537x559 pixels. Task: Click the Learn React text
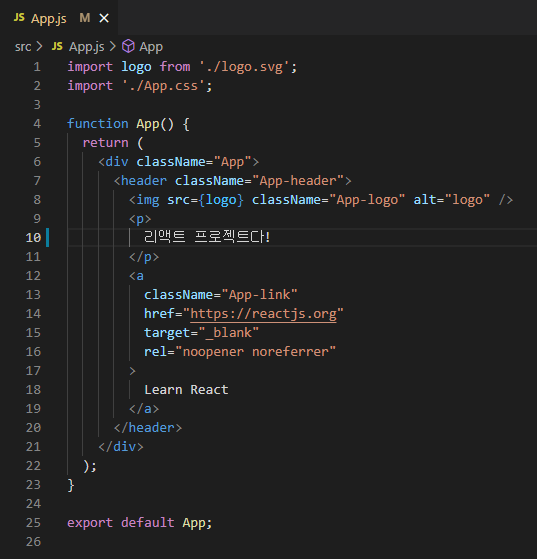(x=186, y=390)
